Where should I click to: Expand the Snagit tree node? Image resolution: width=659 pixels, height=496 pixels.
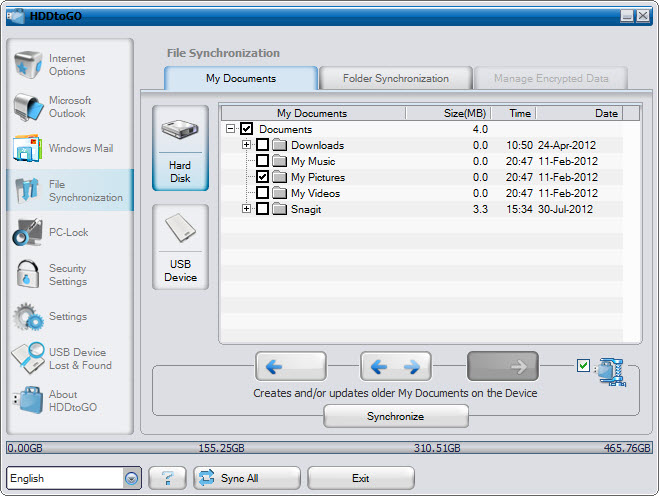point(246,208)
